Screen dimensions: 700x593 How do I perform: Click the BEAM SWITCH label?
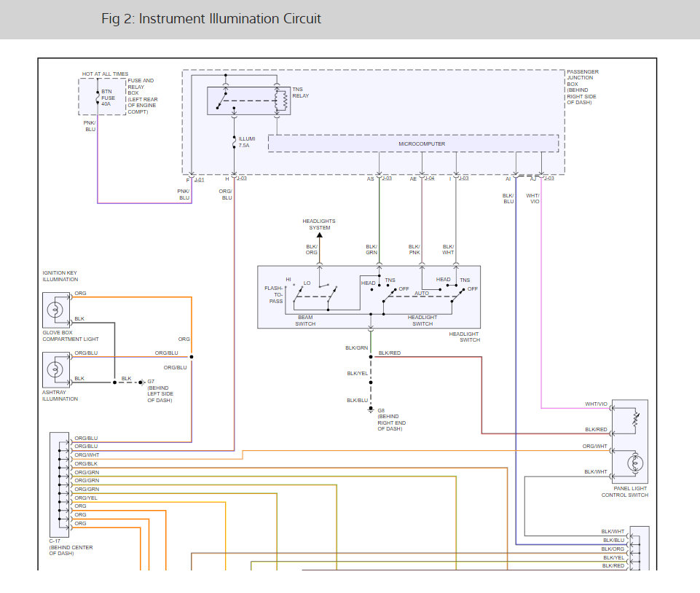click(305, 321)
